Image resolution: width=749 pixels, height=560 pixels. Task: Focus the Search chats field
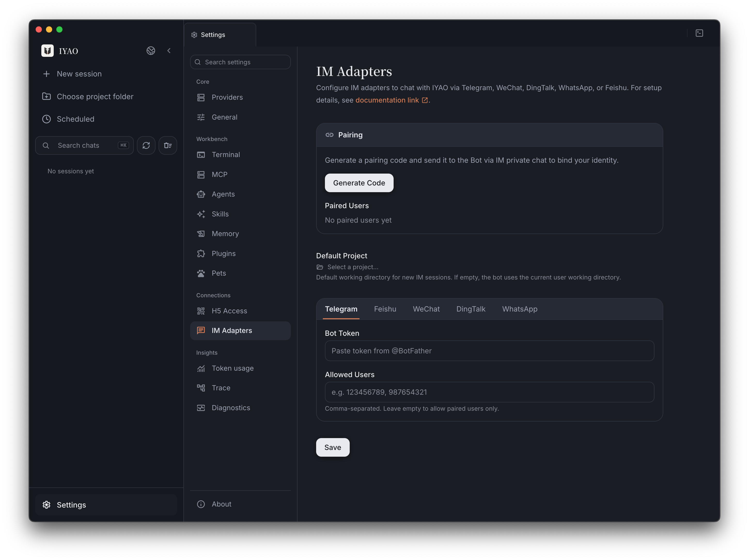click(x=84, y=145)
